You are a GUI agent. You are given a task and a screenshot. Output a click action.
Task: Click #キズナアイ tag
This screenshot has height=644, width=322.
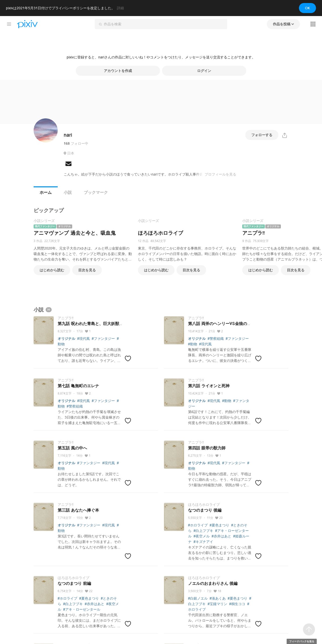pyautogui.click(x=203, y=542)
